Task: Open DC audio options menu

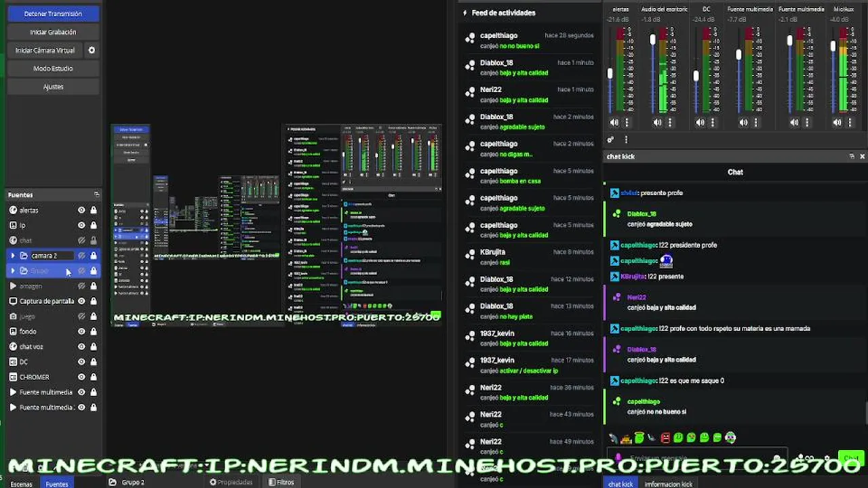Action: [x=713, y=123]
